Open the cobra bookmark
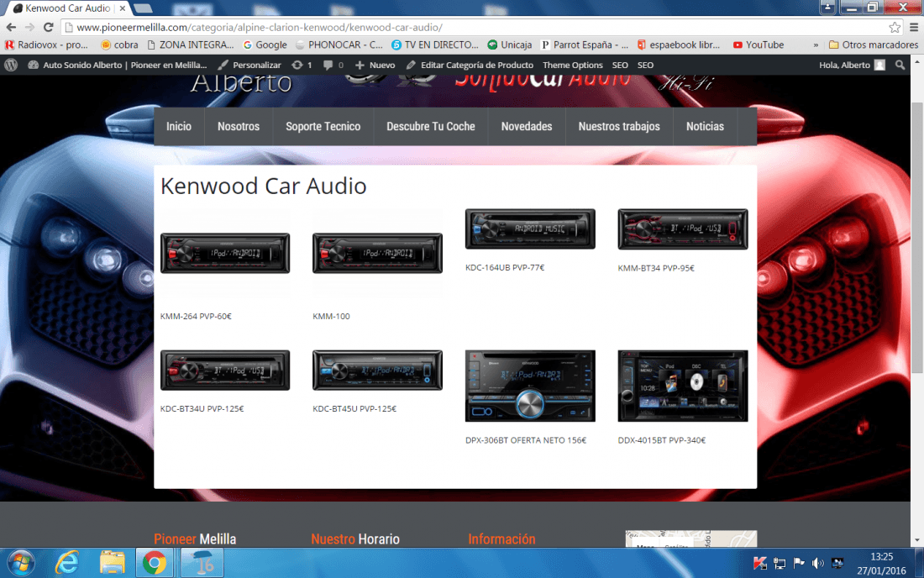The image size is (924, 578). point(119,45)
